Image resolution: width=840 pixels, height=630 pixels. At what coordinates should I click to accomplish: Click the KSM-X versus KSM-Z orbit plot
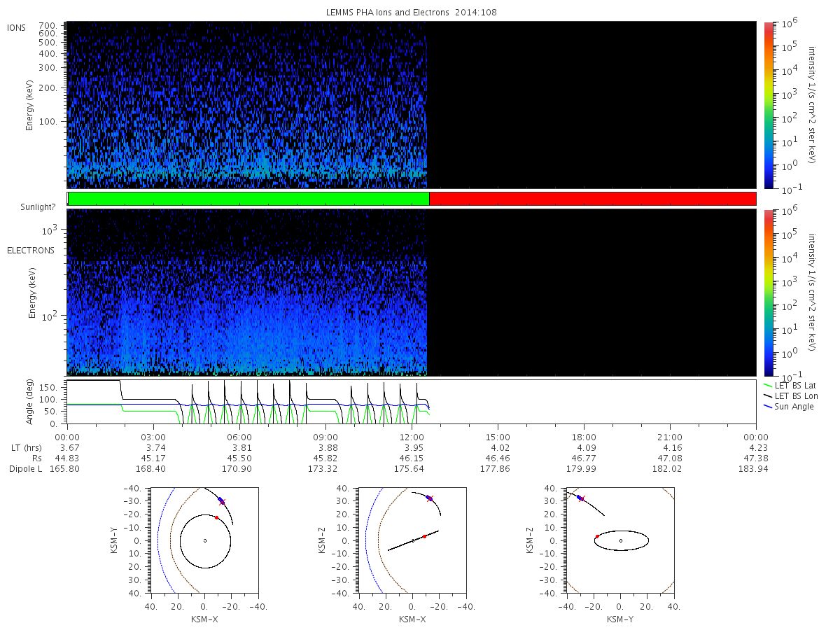(x=412, y=540)
